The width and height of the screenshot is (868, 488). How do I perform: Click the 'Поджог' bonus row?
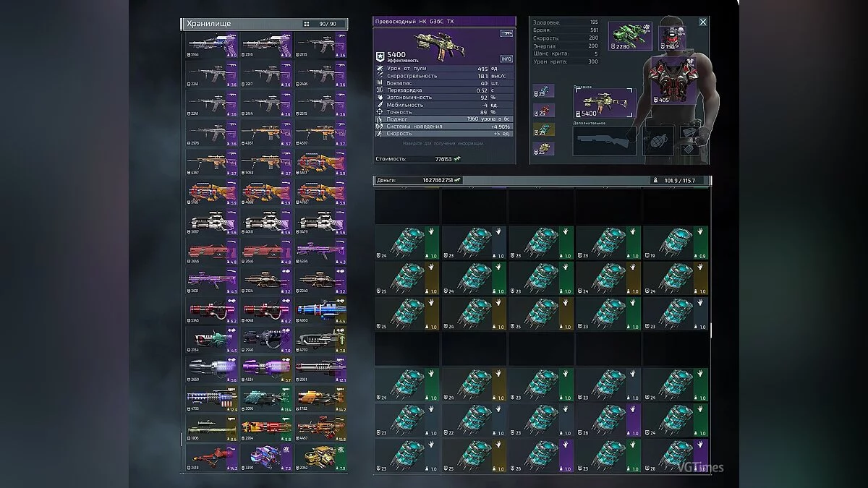(444, 119)
